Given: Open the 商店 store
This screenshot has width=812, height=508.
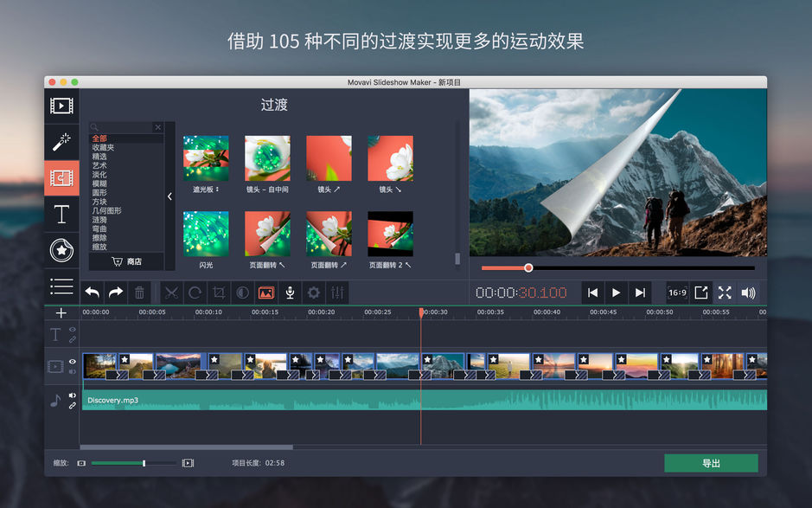Looking at the screenshot, I should coord(125,261).
